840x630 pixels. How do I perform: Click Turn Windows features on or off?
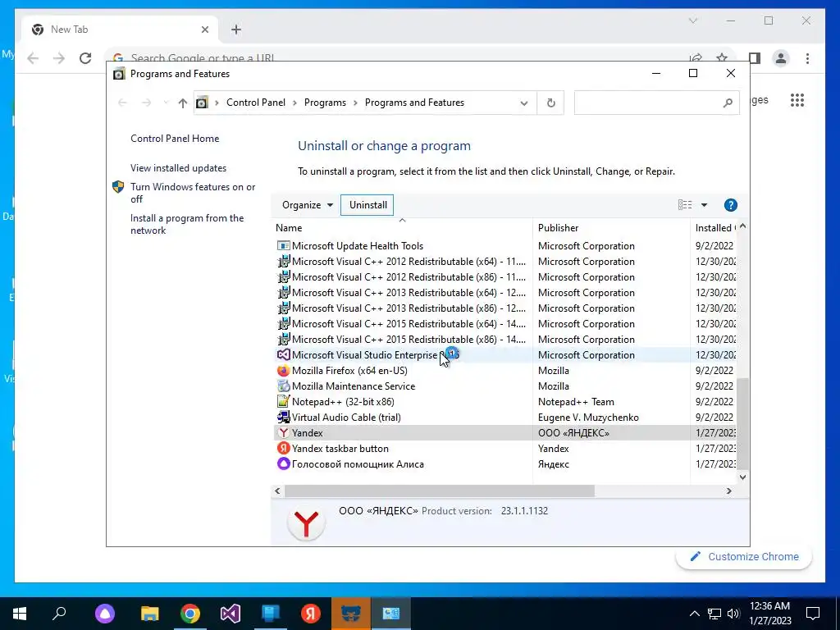[x=193, y=193]
